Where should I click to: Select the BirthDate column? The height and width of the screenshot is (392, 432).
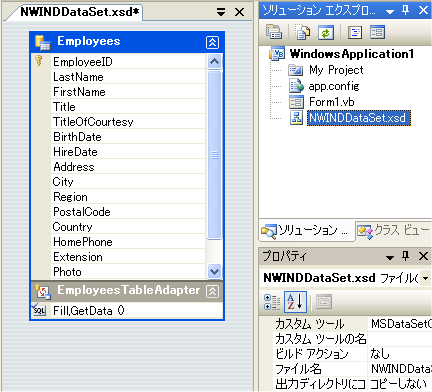point(128,137)
